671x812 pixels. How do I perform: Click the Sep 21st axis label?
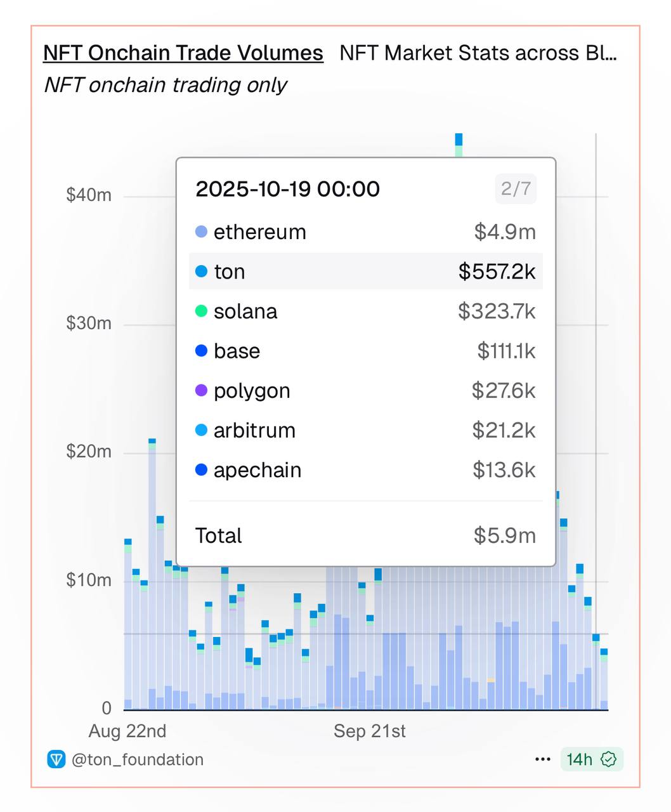click(369, 731)
